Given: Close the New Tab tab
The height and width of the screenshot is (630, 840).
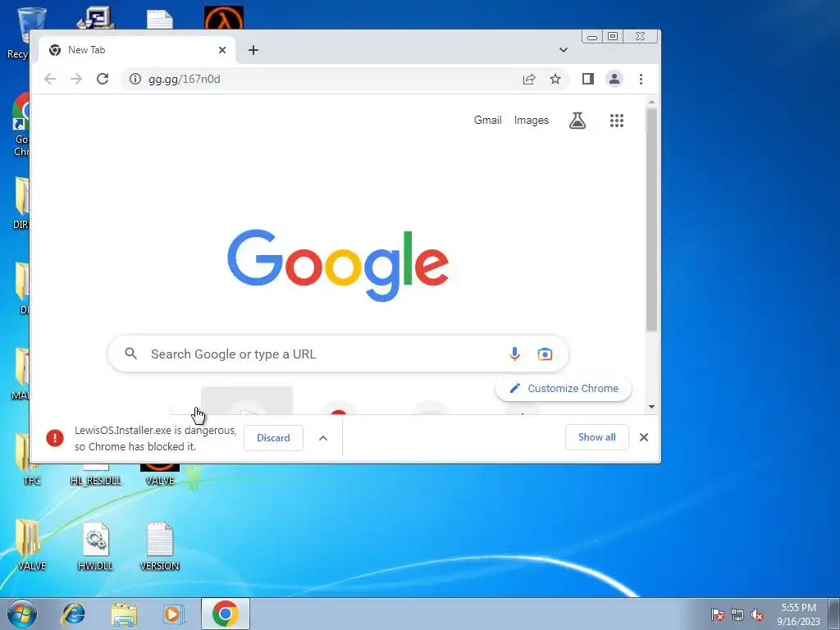Looking at the screenshot, I should (x=222, y=50).
